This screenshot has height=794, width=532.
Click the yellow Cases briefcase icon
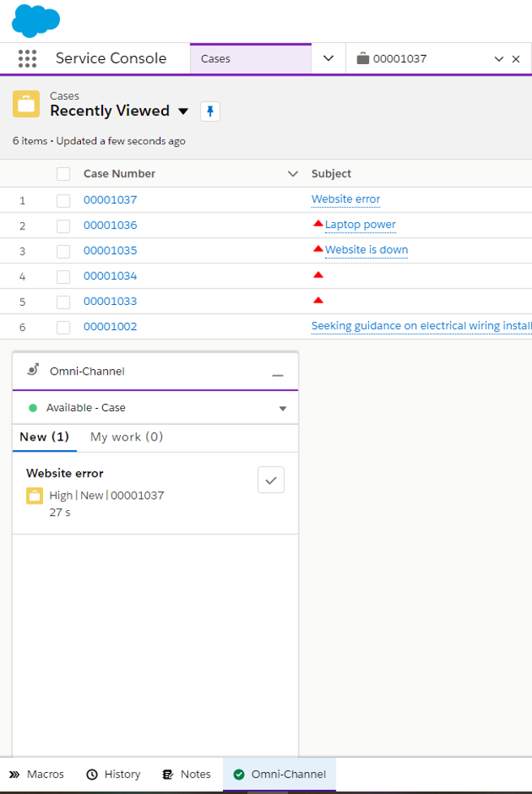[x=26, y=104]
